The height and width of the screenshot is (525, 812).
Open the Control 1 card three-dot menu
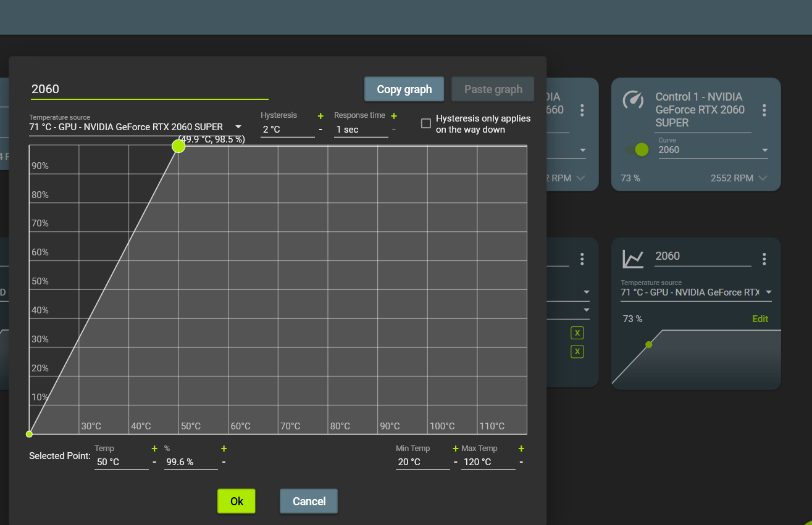tap(764, 110)
